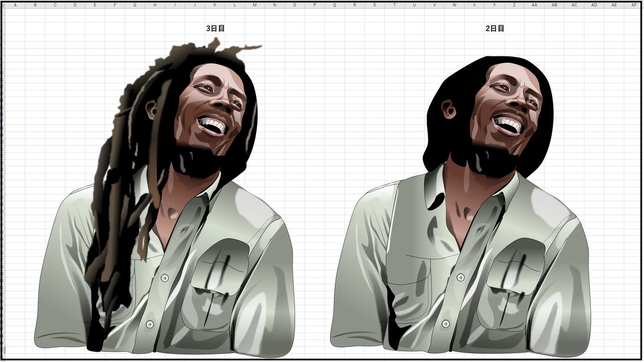This screenshot has width=644, height=362.
Task: Select the '3日目' label cell
Action: [x=215, y=28]
